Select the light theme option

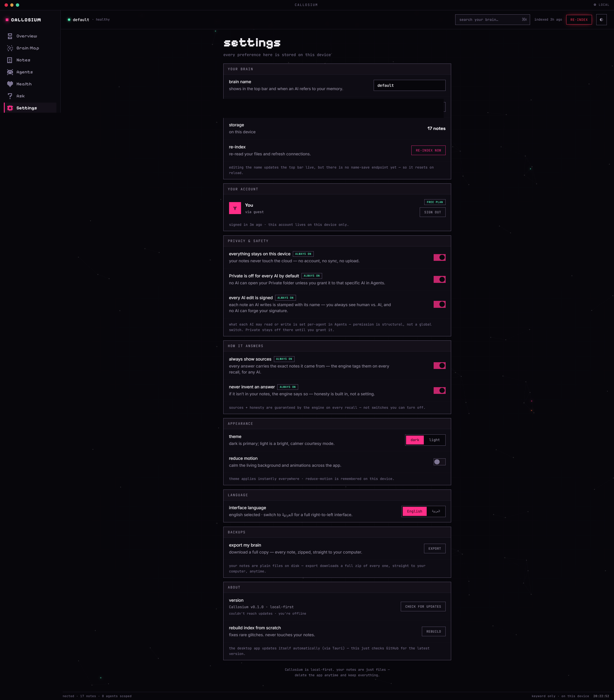pos(434,440)
